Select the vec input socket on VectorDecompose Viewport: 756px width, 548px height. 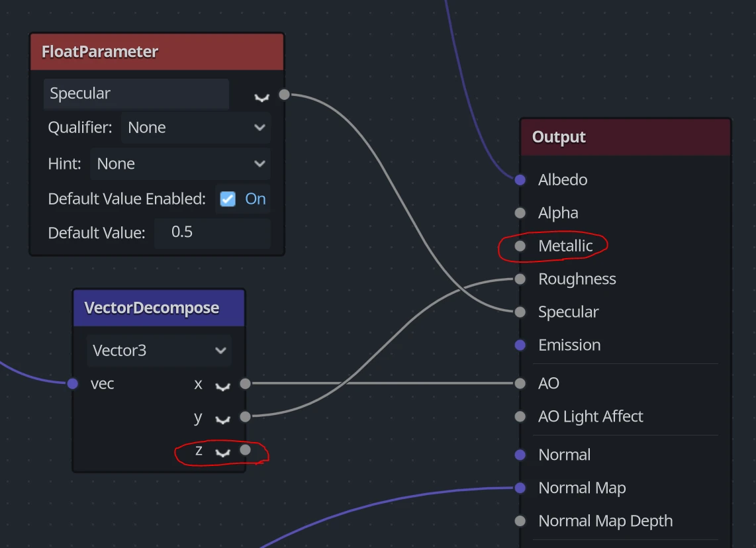(x=73, y=383)
